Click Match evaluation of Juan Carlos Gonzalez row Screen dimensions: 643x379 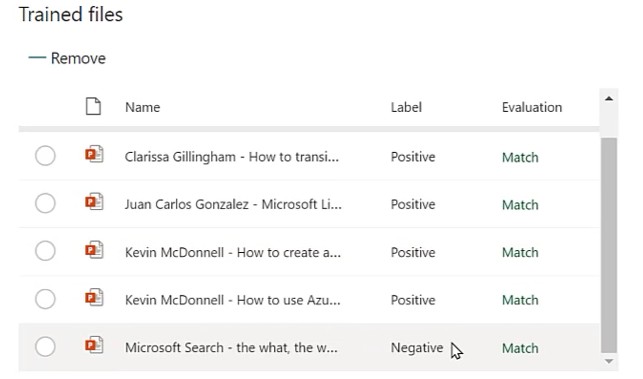(x=520, y=205)
